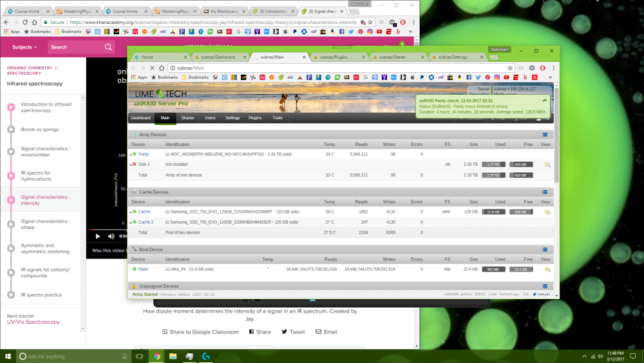The width and height of the screenshot is (644, 363).
Task: Toggle the Array Devices view list icon
Action: (545, 135)
